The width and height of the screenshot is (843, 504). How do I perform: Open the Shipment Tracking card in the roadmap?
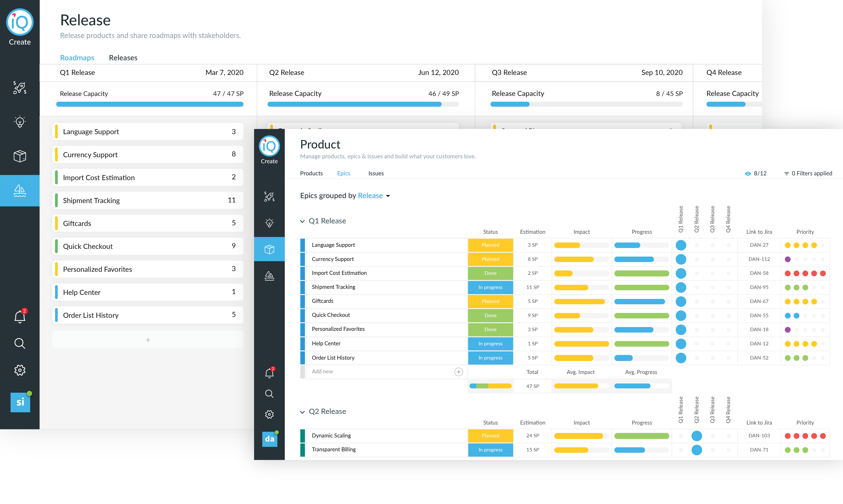coord(148,200)
